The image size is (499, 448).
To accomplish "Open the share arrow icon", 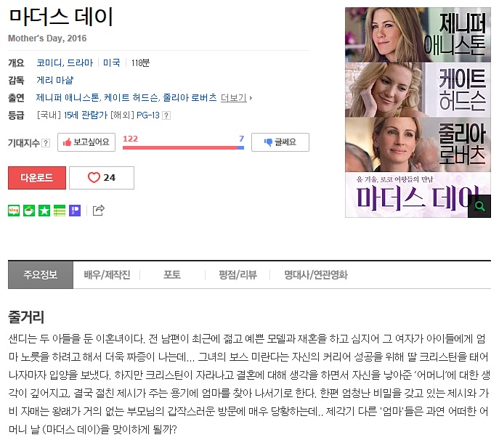I will (98, 211).
